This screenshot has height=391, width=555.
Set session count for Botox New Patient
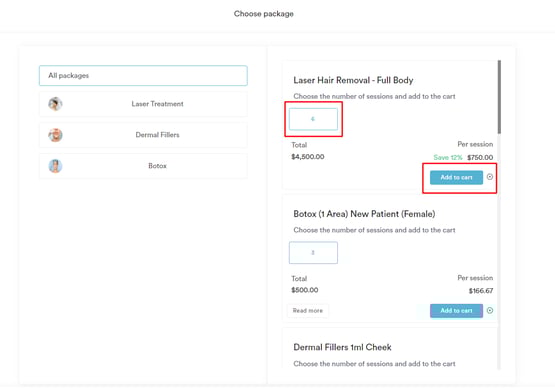click(x=313, y=253)
